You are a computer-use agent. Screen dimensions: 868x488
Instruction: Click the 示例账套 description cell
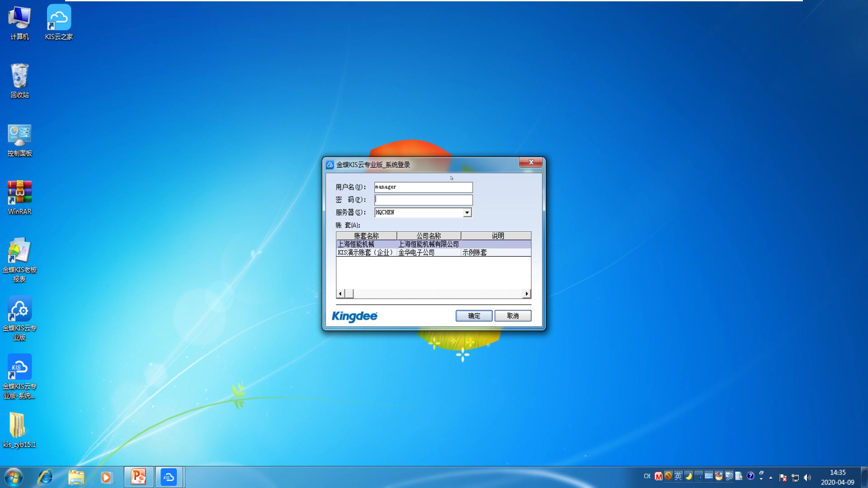(x=496, y=253)
